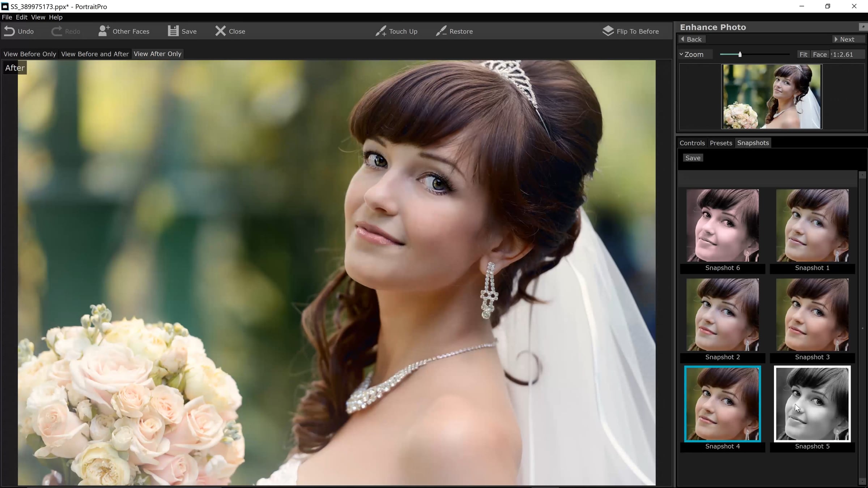Select the Snapshot 5 black-and-white thumbnail
The width and height of the screenshot is (868, 488).
[812, 404]
